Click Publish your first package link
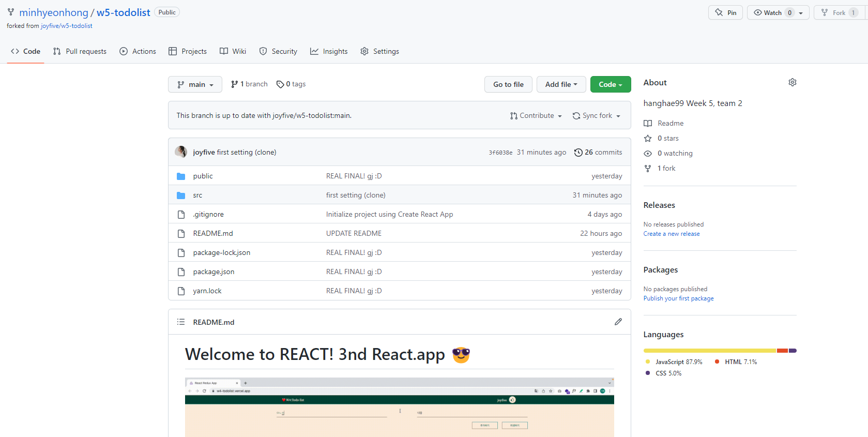 (678, 298)
